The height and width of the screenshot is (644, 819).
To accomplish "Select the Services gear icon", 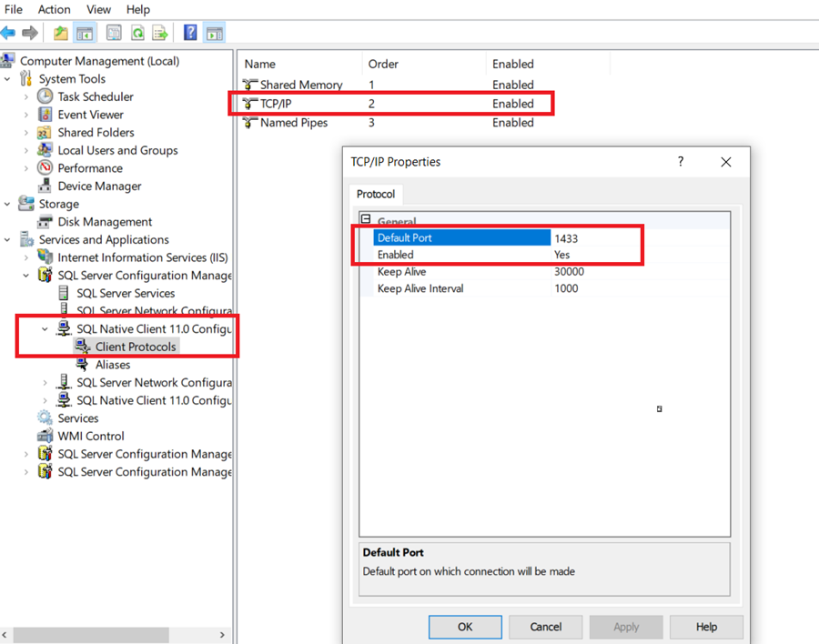I will (x=45, y=418).
